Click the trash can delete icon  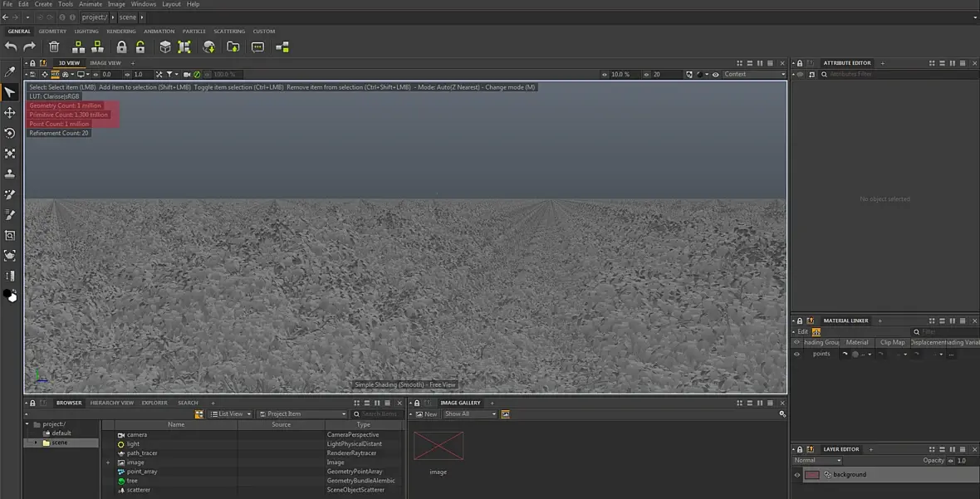(54, 47)
